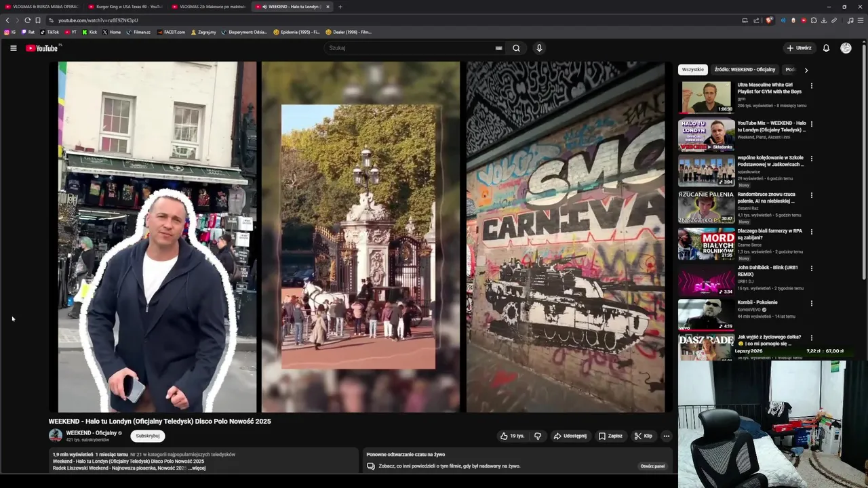Image resolution: width=868 pixels, height=488 pixels.
Task: Click the Udostępnij share button
Action: (x=570, y=436)
